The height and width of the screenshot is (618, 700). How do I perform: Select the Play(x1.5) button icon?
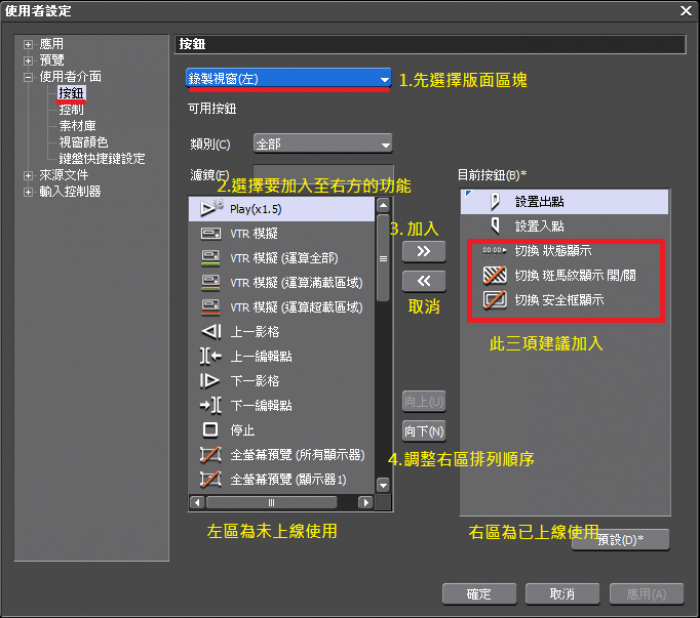coord(210,208)
